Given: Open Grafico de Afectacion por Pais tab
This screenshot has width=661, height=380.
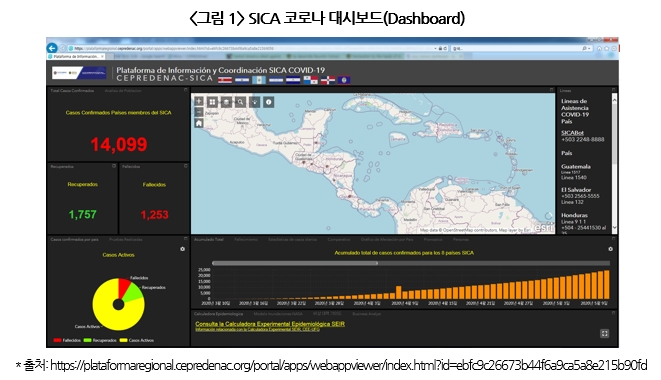Looking at the screenshot, I should [387, 239].
